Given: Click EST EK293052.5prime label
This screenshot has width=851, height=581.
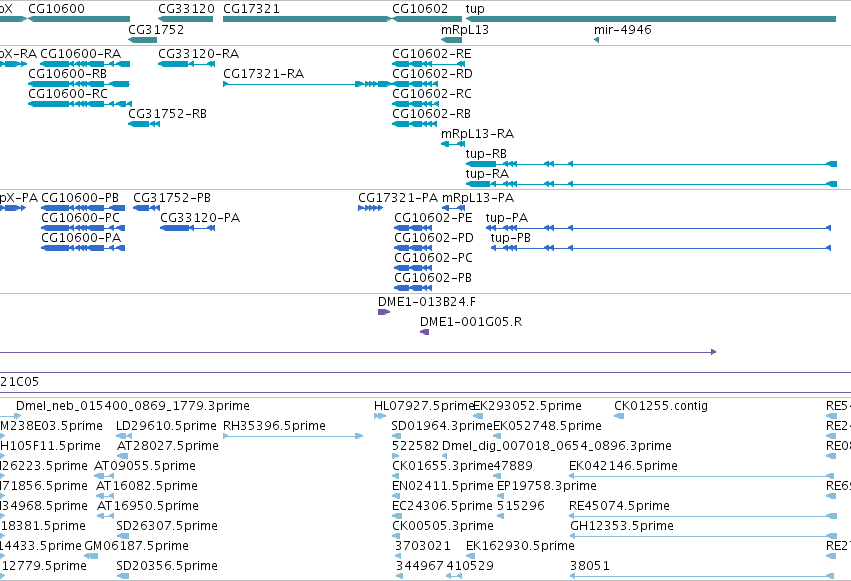Looking at the screenshot, I should (528, 405).
